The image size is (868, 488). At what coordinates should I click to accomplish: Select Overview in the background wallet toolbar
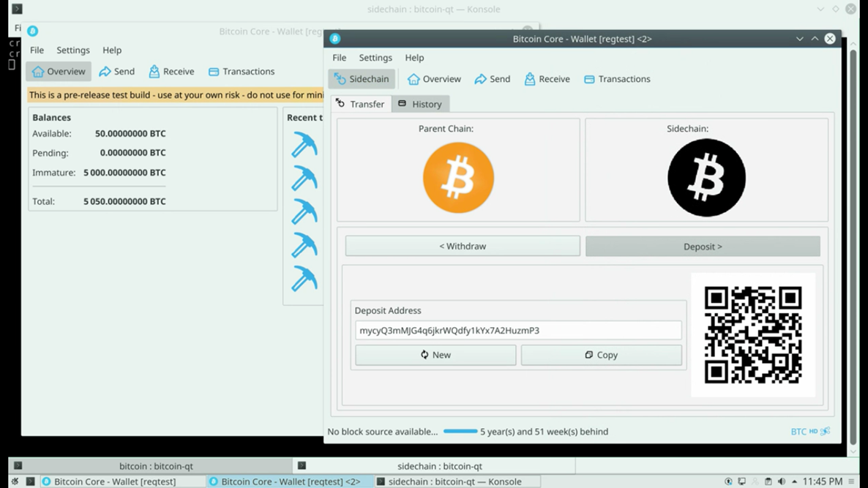click(x=59, y=72)
